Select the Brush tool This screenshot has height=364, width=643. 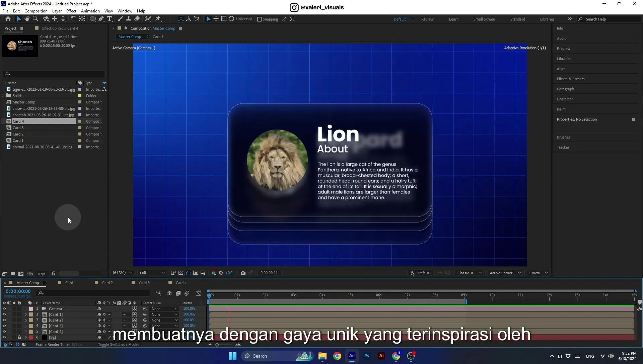pos(120,19)
